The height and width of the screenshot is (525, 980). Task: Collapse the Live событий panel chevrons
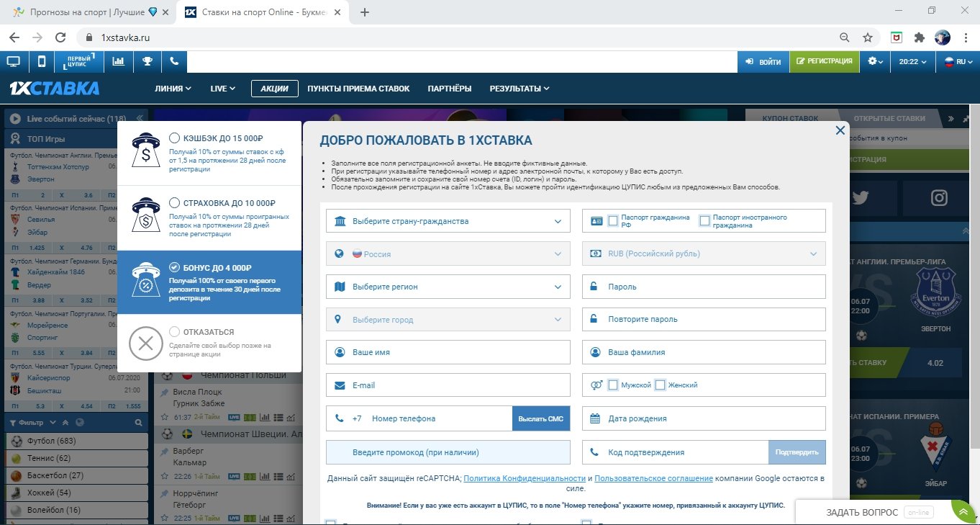[139, 118]
